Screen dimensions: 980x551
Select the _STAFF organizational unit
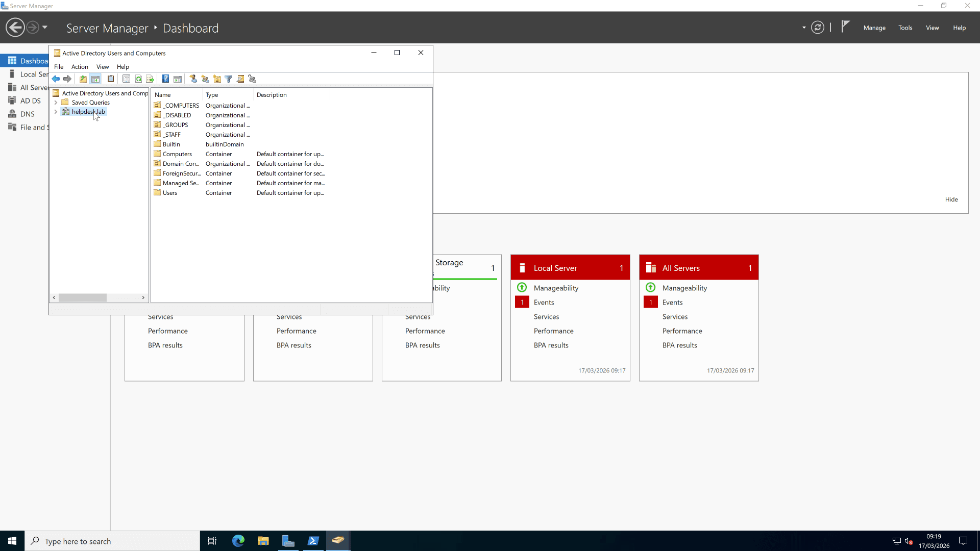(x=171, y=134)
